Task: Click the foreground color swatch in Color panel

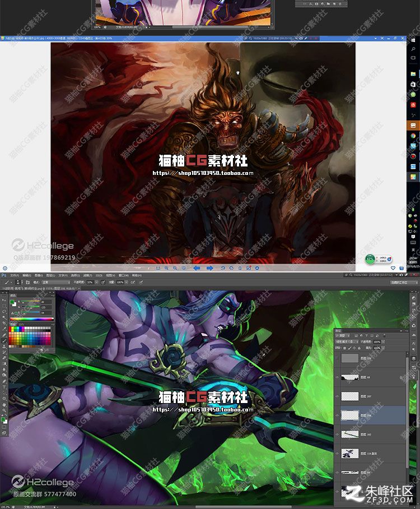Action: (x=12, y=302)
